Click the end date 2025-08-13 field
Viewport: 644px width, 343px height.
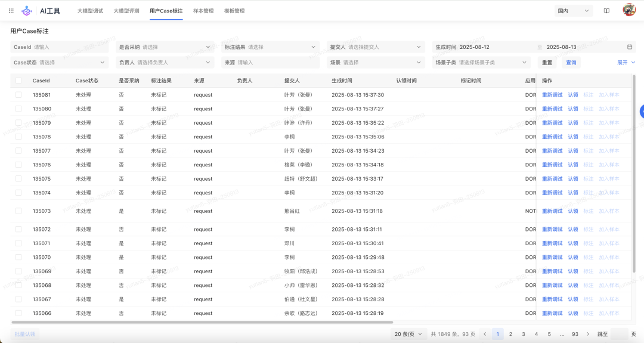[562, 47]
